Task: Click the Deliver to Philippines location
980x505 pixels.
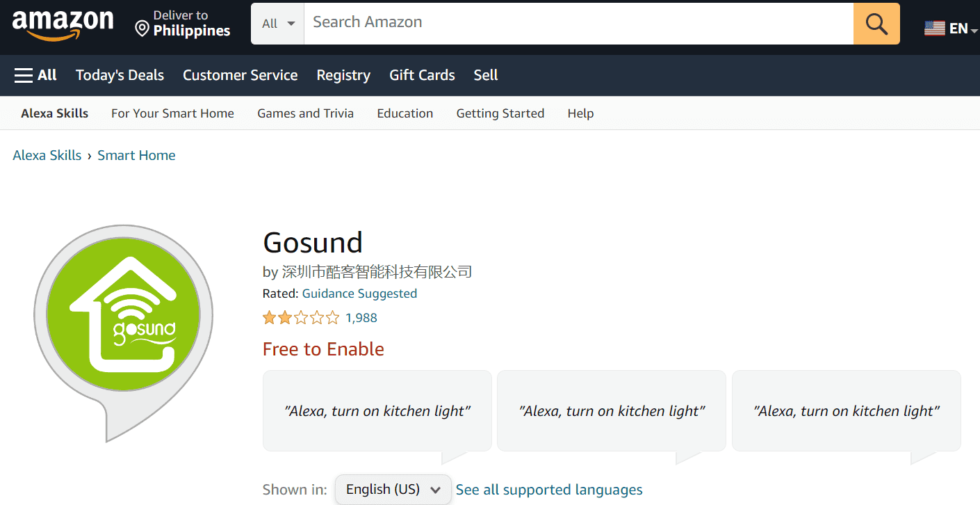Action: [182, 24]
